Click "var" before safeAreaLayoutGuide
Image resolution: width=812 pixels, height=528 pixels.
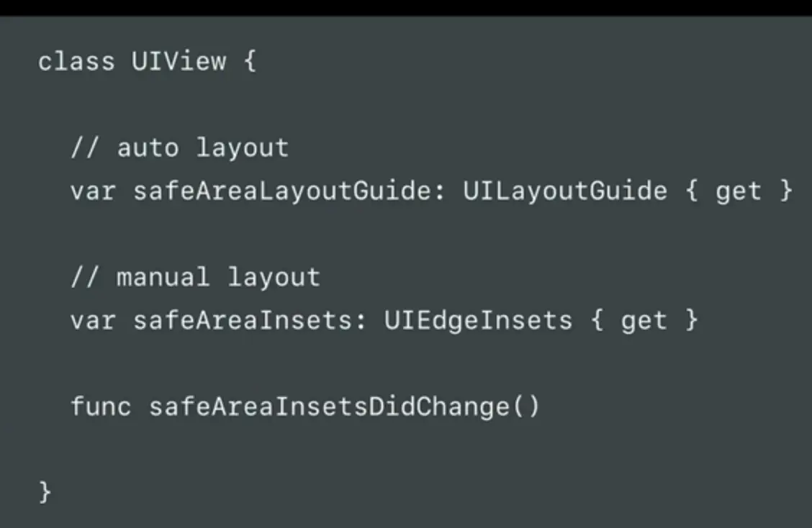(x=93, y=191)
